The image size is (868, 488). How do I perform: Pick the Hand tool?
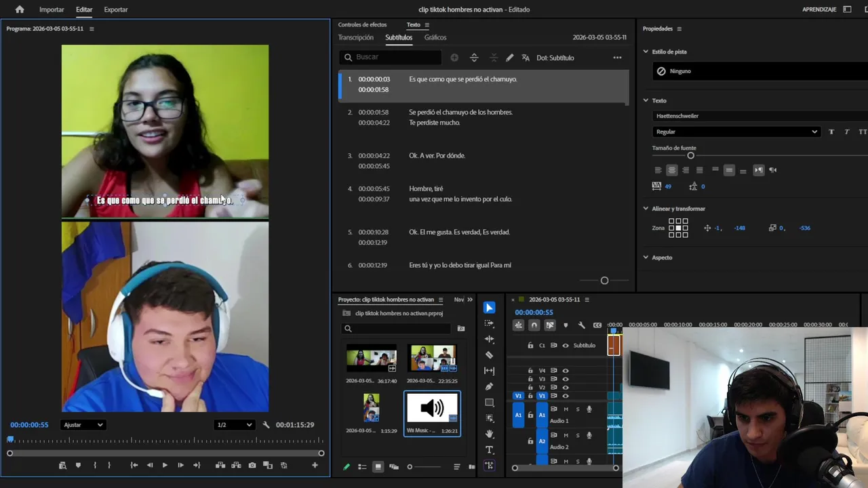[x=490, y=434]
